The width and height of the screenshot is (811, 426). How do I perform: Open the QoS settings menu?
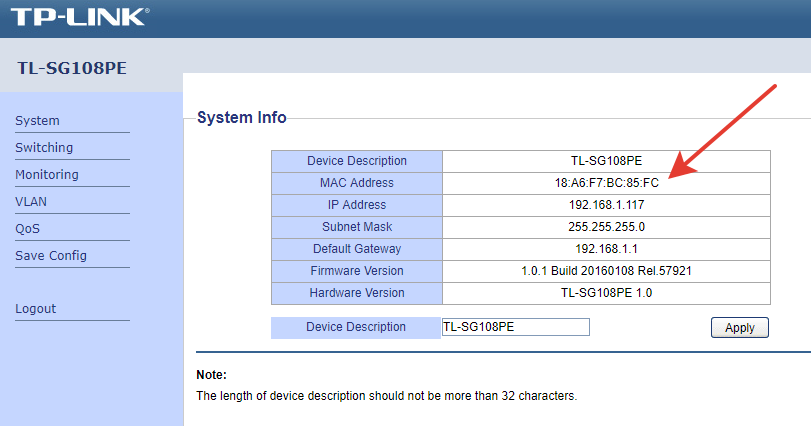tap(27, 229)
